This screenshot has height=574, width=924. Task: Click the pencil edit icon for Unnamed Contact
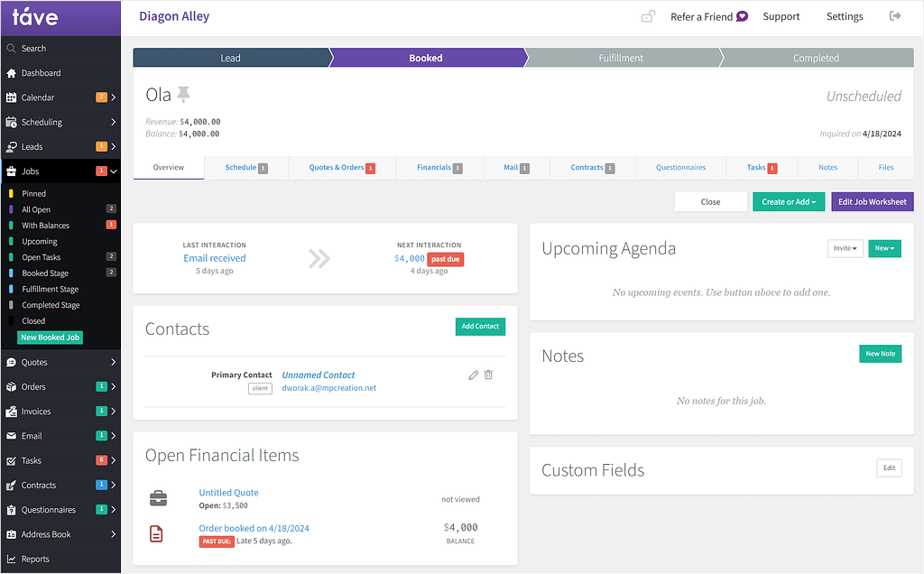473,375
